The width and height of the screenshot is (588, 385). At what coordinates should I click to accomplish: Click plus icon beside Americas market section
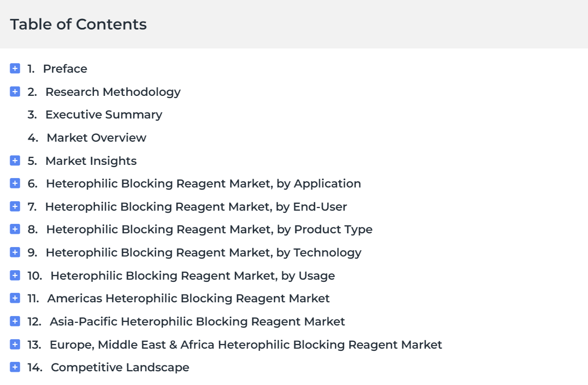15,298
